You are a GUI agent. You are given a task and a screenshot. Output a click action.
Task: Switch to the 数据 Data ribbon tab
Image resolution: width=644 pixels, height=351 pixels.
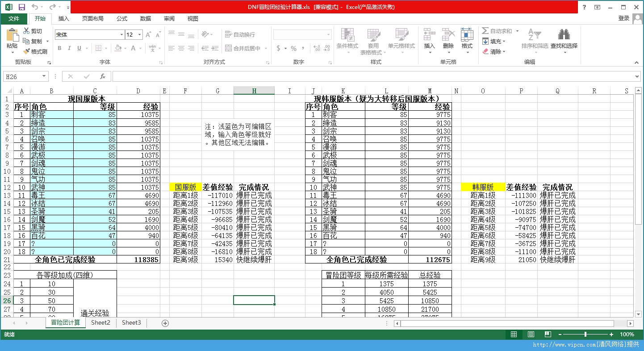146,18
